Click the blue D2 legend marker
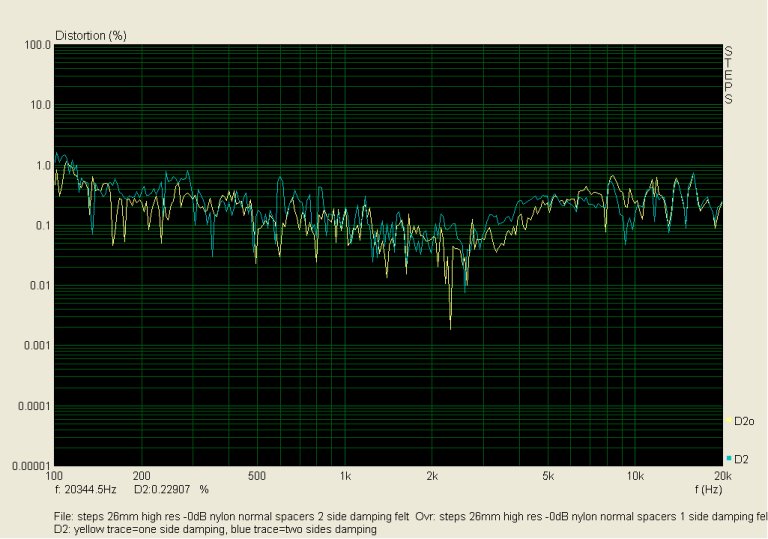This screenshot has height=539, width=768. pyautogui.click(x=729, y=458)
